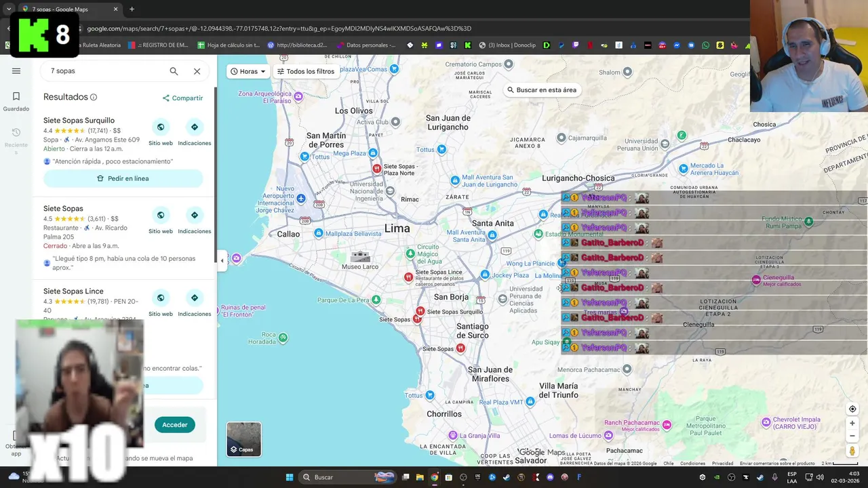Click Buscar en esta área button
The height and width of the screenshot is (488, 868).
pyautogui.click(x=541, y=89)
